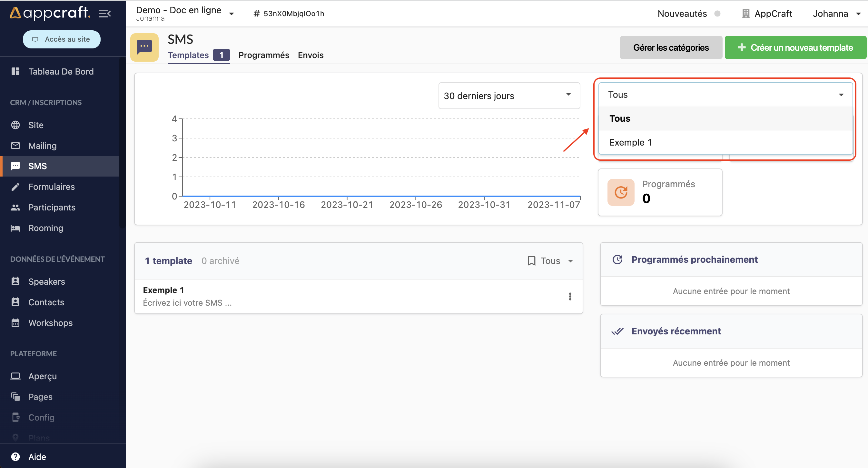Click the Tableau De Bord icon
Screen dimensions: 868x468
coord(15,71)
